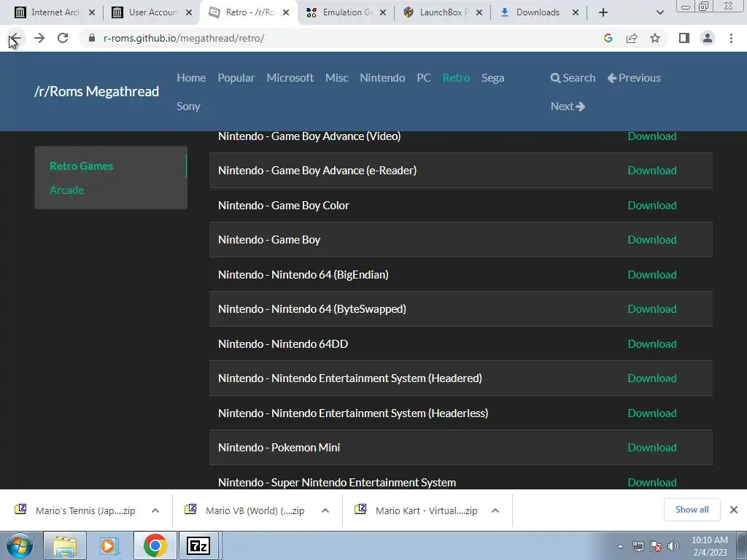Viewport: 747px width, 560px height.
Task: Open the Microsoft nav link
Action: (290, 77)
